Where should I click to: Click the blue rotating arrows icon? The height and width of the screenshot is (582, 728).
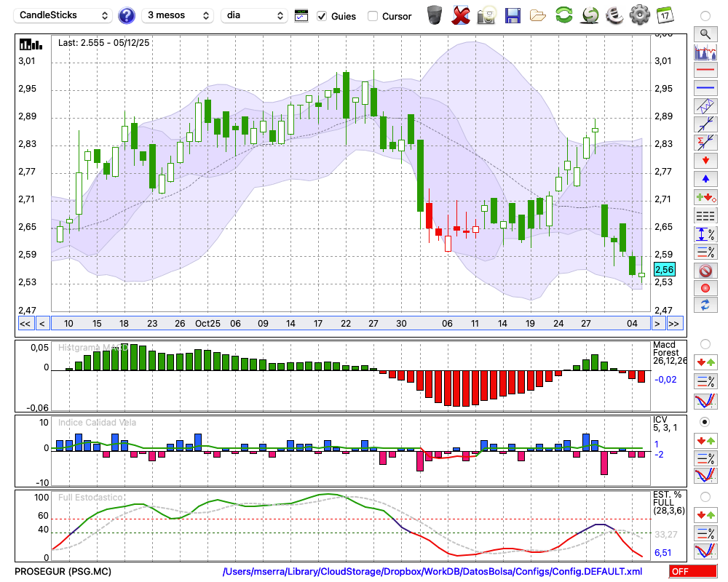pos(705,305)
